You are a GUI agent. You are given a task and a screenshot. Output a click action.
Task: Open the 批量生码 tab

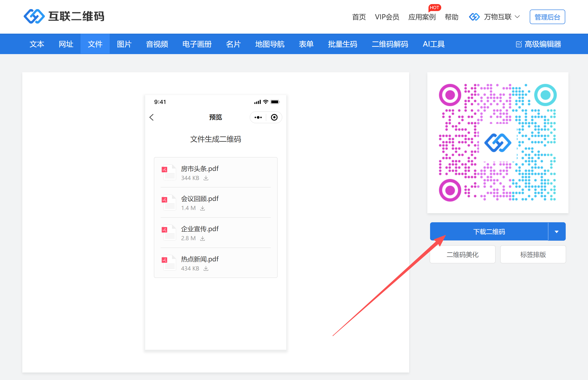[x=342, y=44]
